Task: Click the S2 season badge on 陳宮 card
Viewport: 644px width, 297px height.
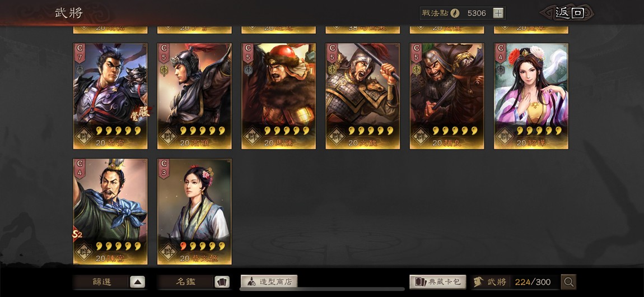Action: [78, 234]
